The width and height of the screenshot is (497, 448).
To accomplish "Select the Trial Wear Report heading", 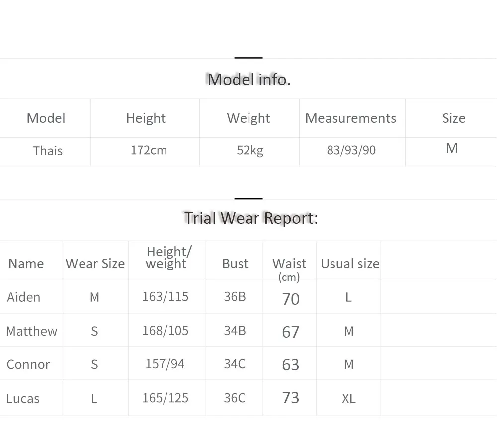I will click(250, 218).
